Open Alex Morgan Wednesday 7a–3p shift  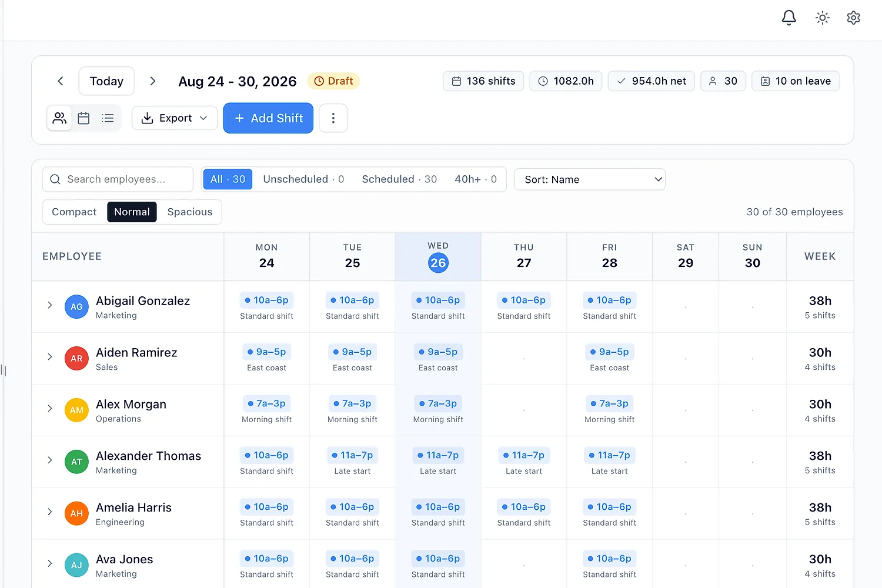pos(438,404)
